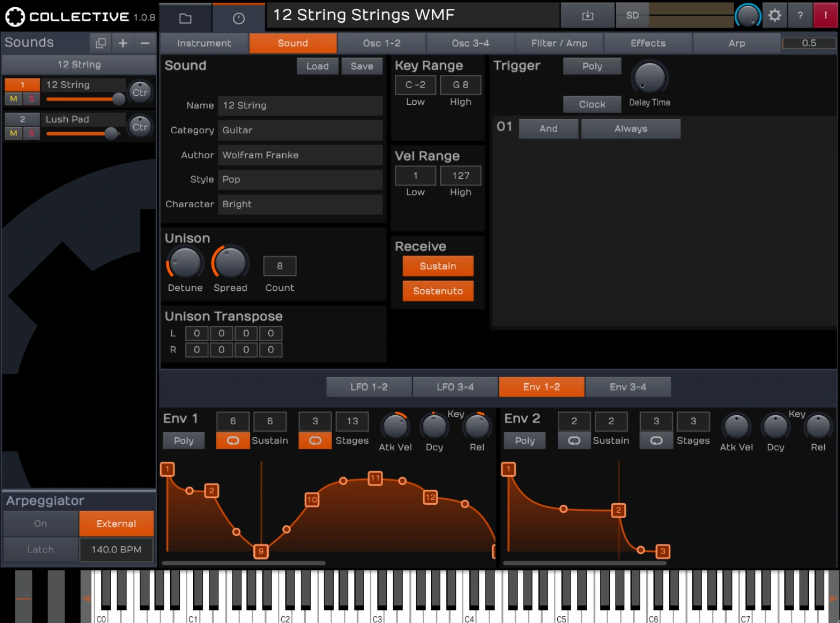The image size is (840, 623).
Task: Open Env 2 Poly mode selector
Action: [525, 440]
